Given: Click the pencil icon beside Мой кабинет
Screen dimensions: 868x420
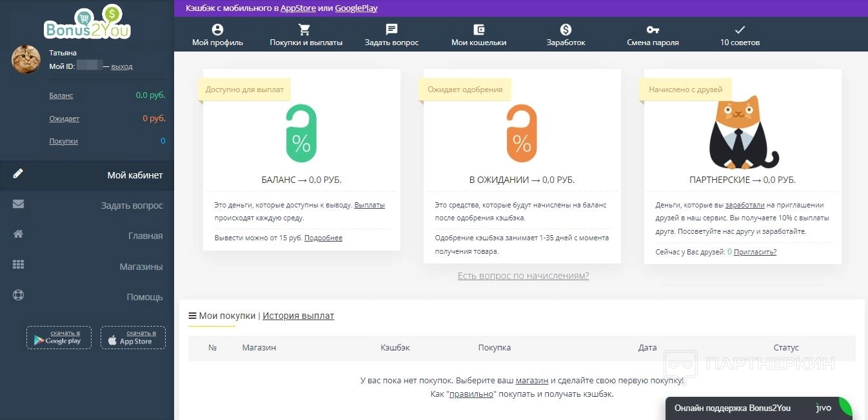Looking at the screenshot, I should coord(18,174).
